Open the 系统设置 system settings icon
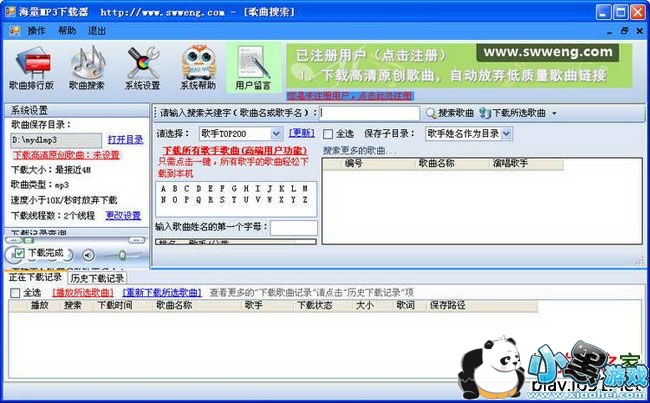 142,68
